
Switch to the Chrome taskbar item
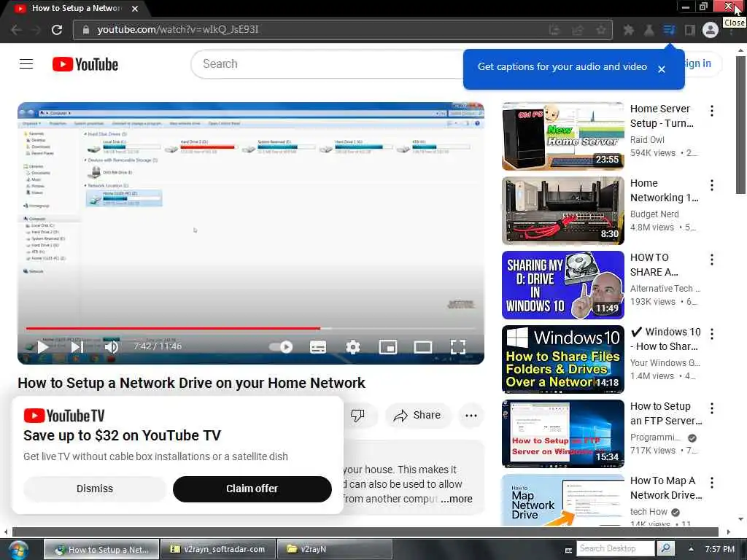102,549
